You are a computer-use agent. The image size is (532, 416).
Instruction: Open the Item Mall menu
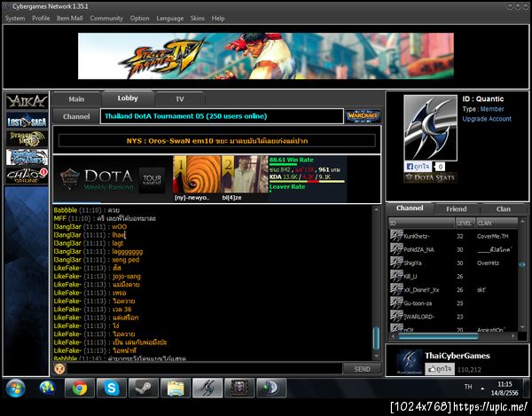pyautogui.click(x=69, y=19)
